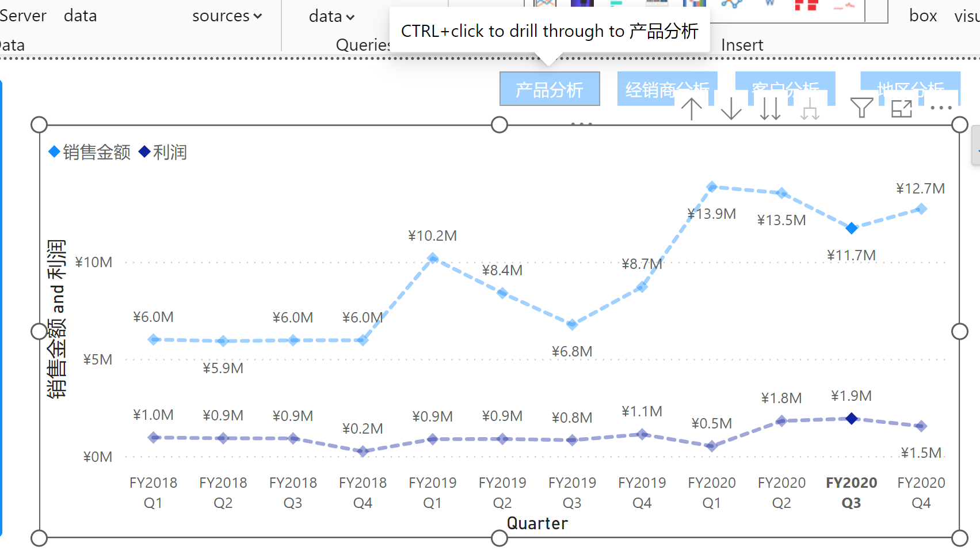Turn on drill down mode arrow
Screen dimensions: 980x554
[731, 108]
